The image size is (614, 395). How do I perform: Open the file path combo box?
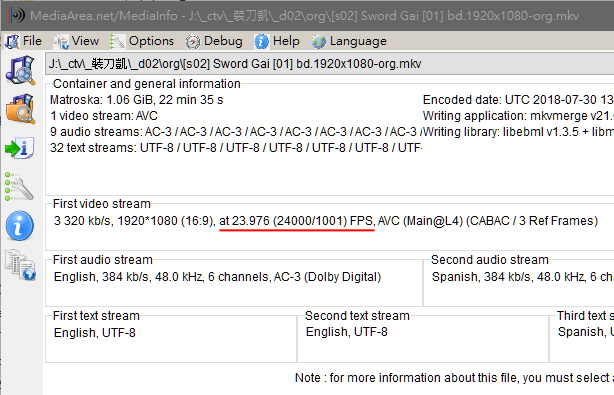(x=330, y=64)
